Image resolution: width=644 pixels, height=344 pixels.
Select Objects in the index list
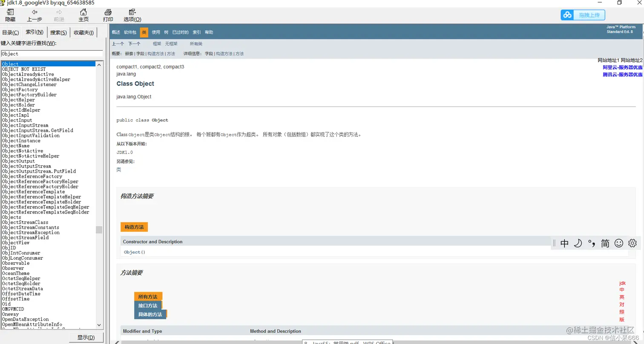click(x=11, y=217)
